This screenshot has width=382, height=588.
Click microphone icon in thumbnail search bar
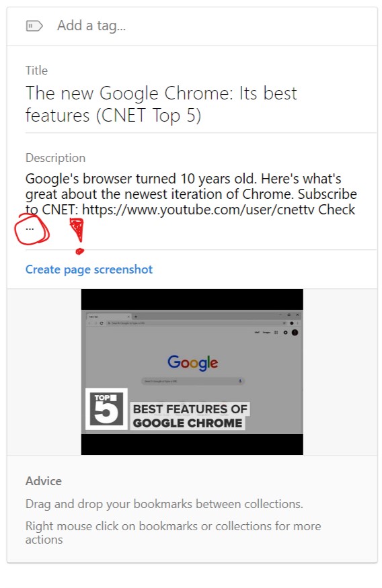(x=240, y=381)
